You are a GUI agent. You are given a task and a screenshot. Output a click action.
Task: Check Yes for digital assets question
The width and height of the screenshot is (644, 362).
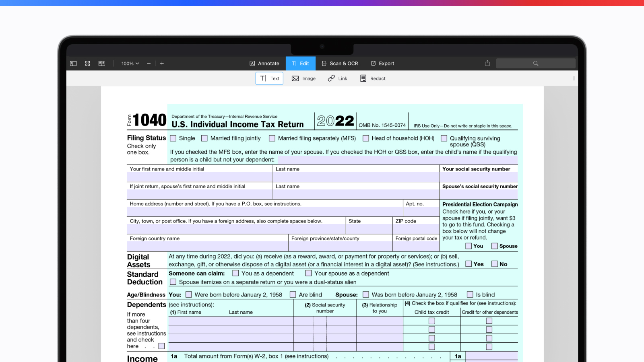pyautogui.click(x=468, y=263)
